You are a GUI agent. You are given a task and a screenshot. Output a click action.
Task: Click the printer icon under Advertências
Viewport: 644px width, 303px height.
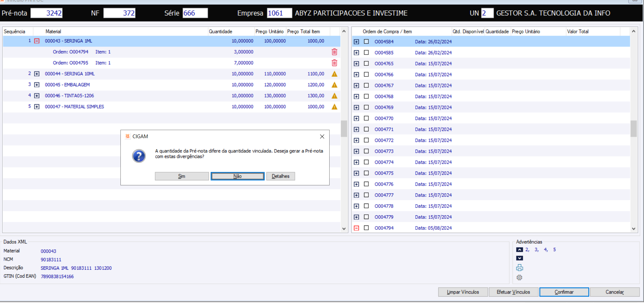520,268
